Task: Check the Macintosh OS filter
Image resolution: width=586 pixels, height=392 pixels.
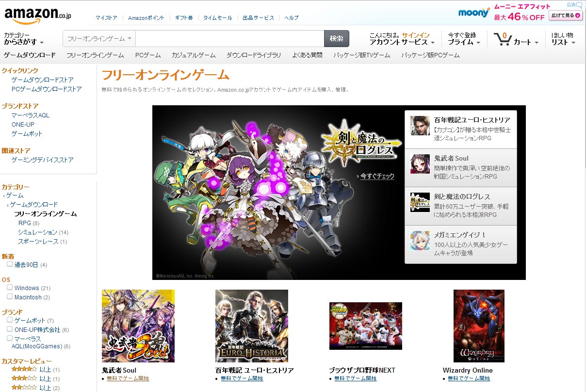Action: [x=10, y=296]
